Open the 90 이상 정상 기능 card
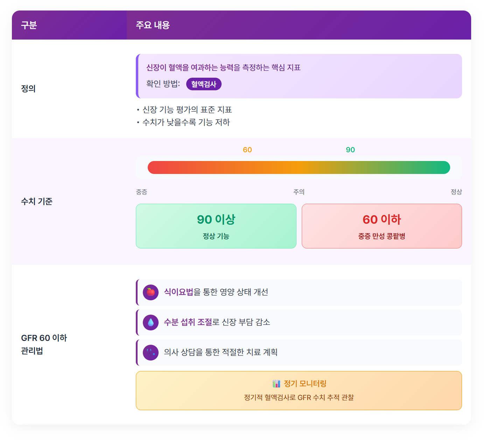 [216, 226]
